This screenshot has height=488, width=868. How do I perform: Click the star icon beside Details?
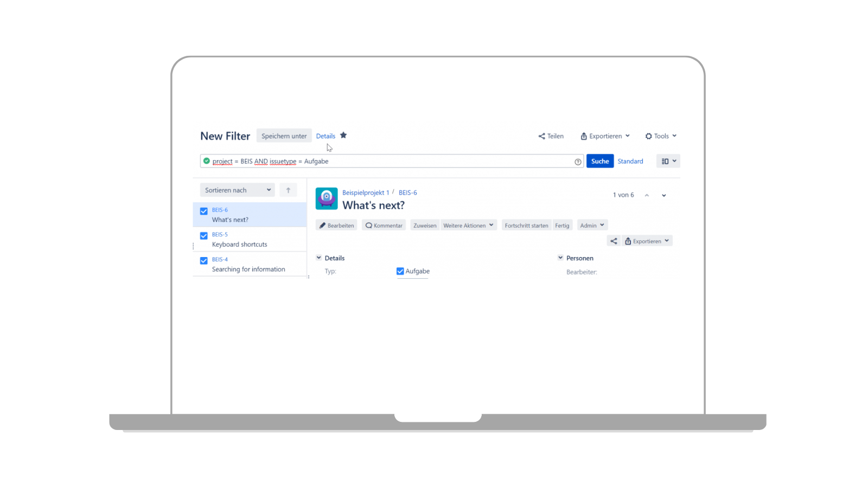[x=344, y=135]
